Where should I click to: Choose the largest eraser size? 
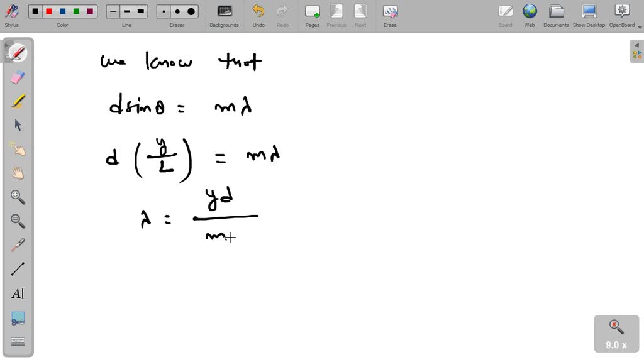(191, 11)
